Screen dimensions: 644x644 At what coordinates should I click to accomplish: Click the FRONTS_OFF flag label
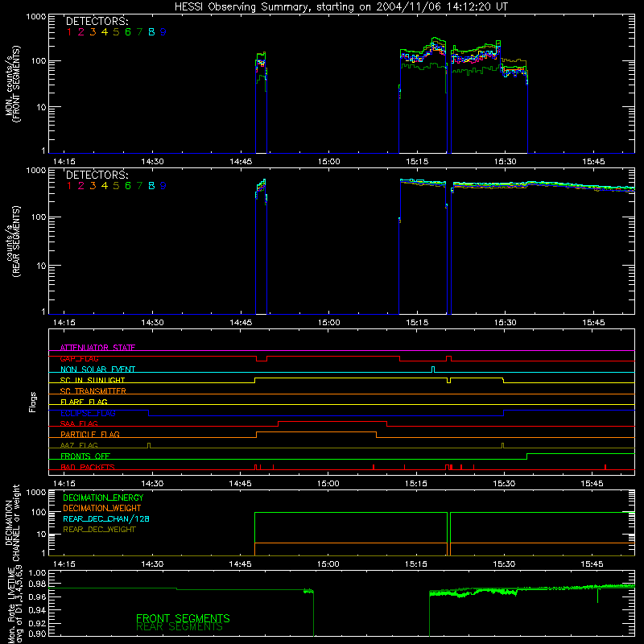pyautogui.click(x=85, y=456)
